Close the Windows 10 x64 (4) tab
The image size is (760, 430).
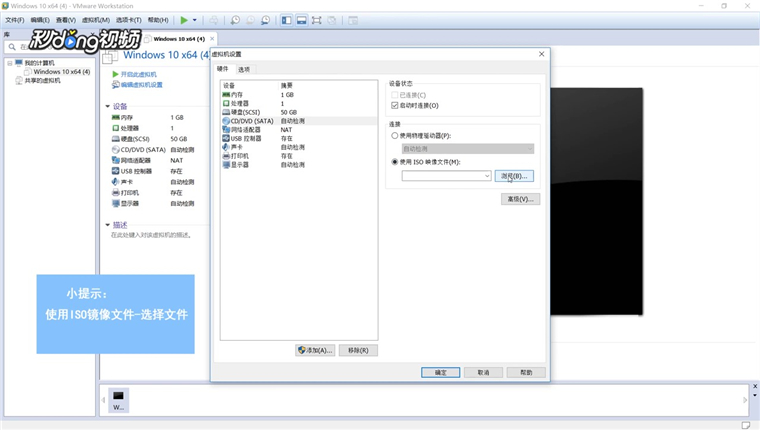(212, 39)
